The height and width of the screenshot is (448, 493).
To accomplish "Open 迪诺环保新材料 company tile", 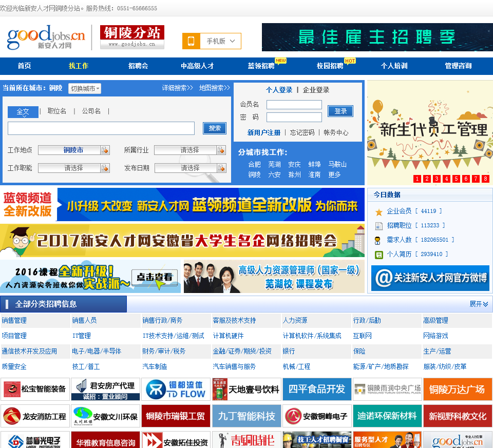I will pos(387,416).
